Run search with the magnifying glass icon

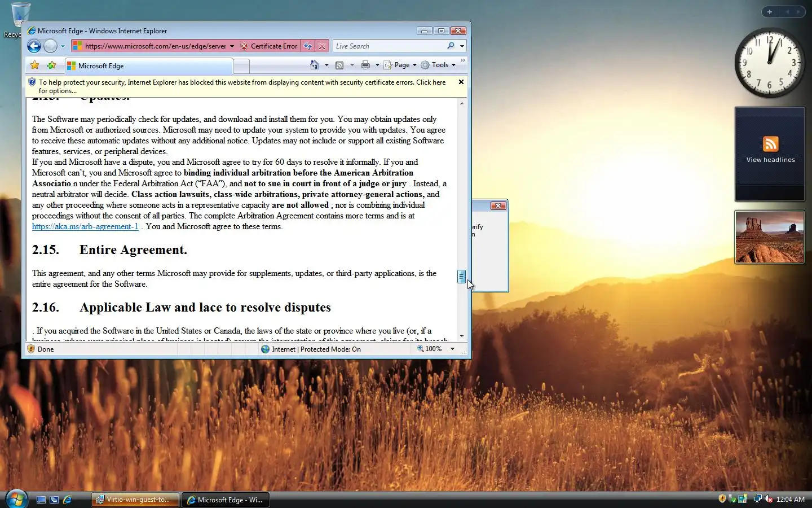tap(451, 46)
